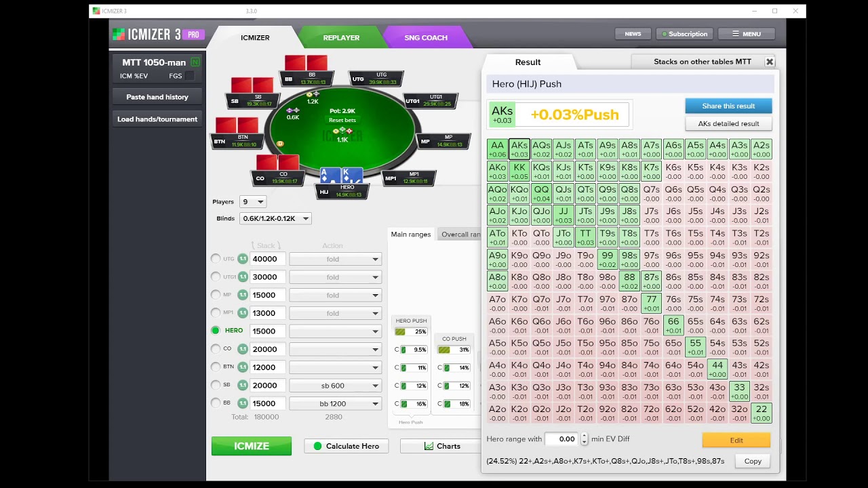Open the BTN action dropdown
Image resolution: width=868 pixels, height=488 pixels.
(x=335, y=367)
